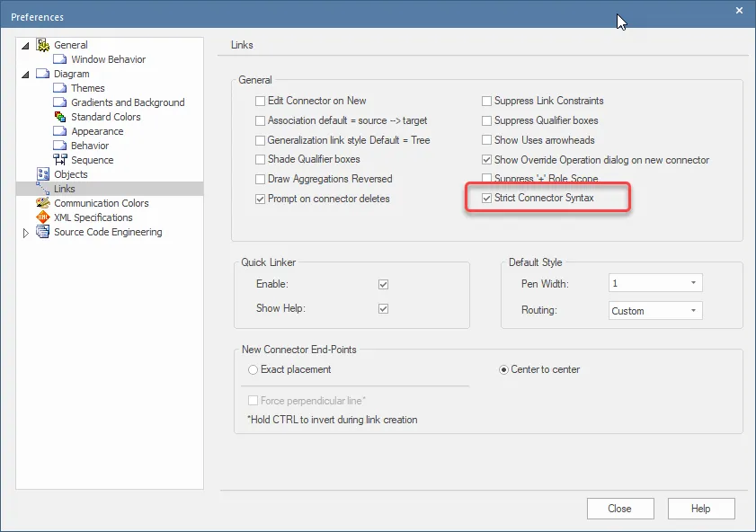Click the Diagram folder icon
This screenshot has width=756, height=532.
(x=43, y=74)
